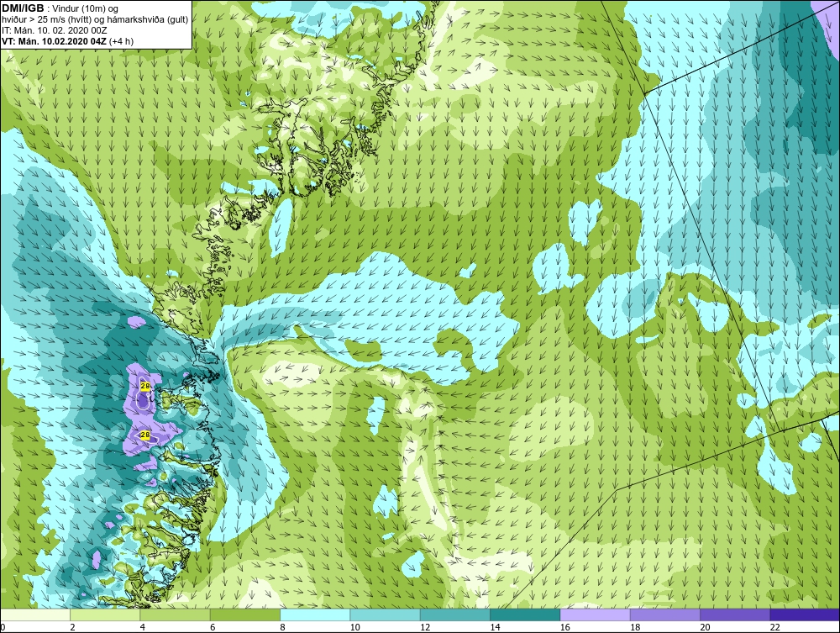Click the 8–10 m/s light cyan legend segment
The image size is (840, 633).
click(x=315, y=615)
